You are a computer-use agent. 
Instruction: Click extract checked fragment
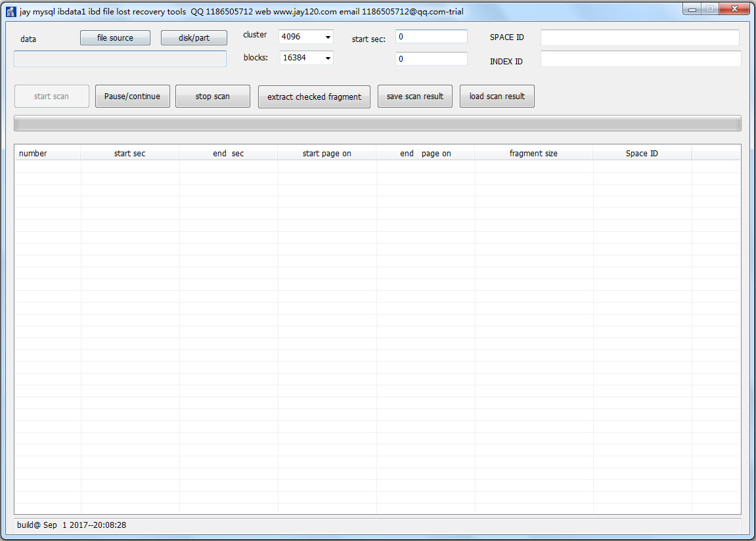point(314,96)
